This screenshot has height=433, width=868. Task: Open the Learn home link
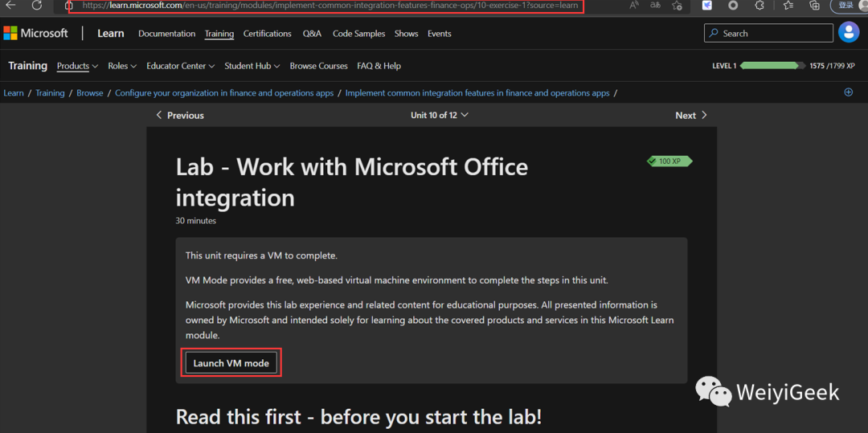click(111, 33)
